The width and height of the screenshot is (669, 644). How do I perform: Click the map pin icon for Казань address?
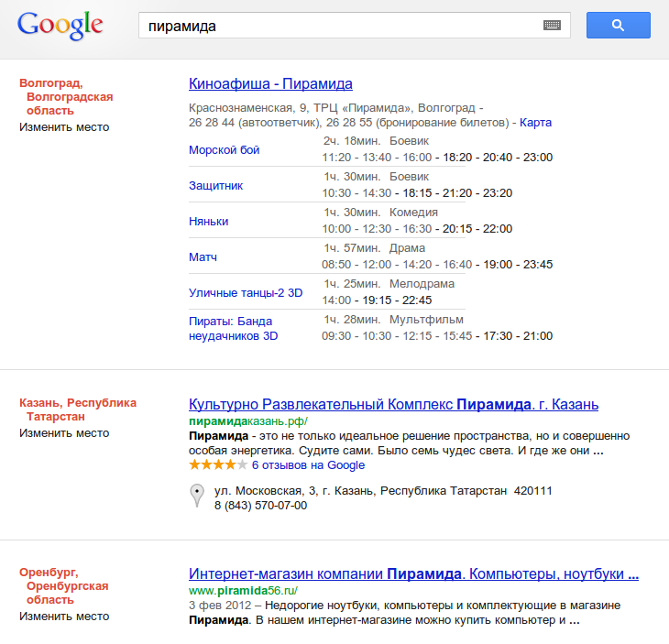coord(197,496)
